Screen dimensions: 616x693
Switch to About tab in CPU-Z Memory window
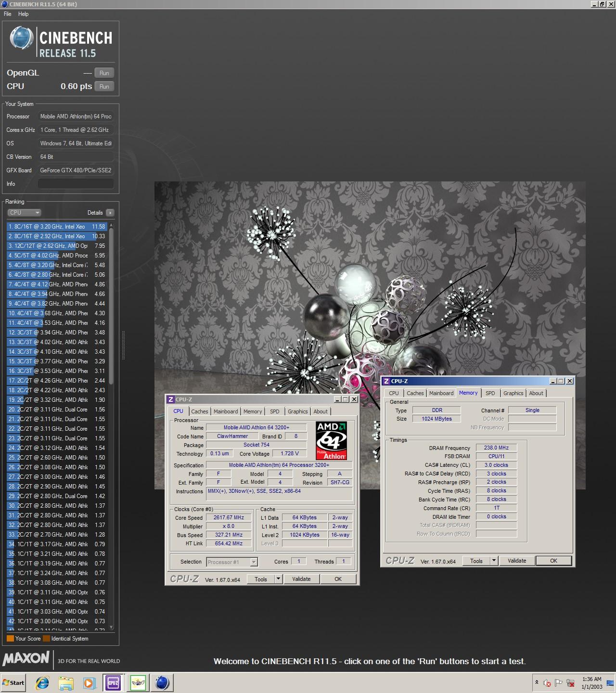536,393
